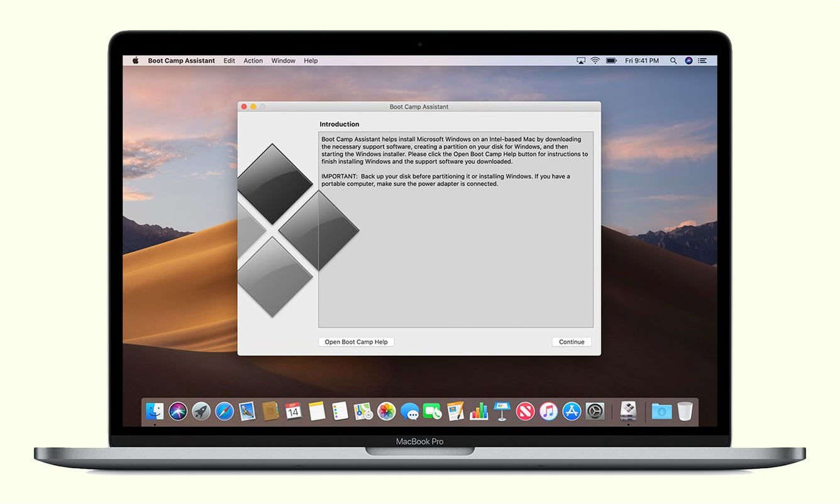Click the Introduction heading
The height and width of the screenshot is (504, 840).
click(340, 124)
